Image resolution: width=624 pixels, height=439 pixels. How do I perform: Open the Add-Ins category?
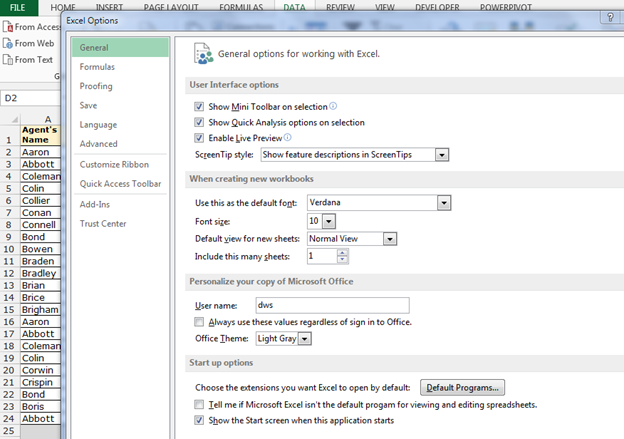tap(120, 204)
